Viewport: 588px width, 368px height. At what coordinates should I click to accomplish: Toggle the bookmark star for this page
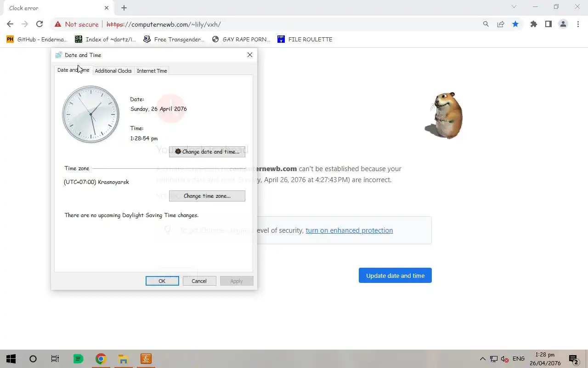point(515,24)
